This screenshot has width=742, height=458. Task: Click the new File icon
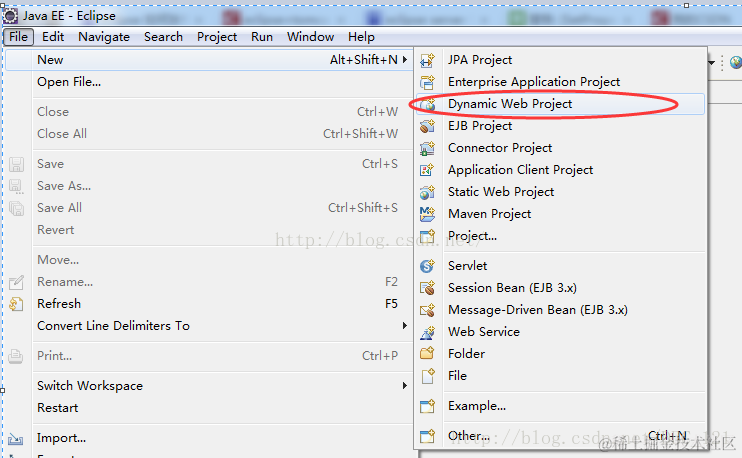(427, 376)
